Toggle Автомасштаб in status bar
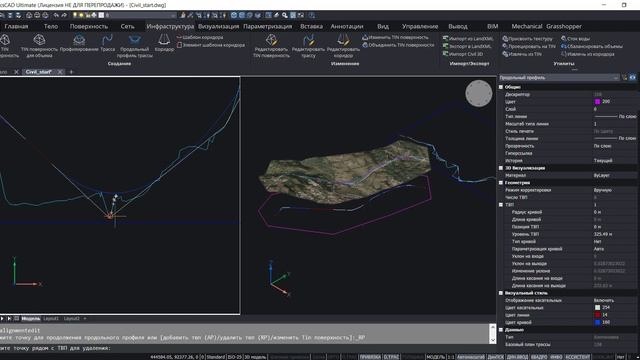Viewport: 640px width, 360px height. (x=470, y=357)
